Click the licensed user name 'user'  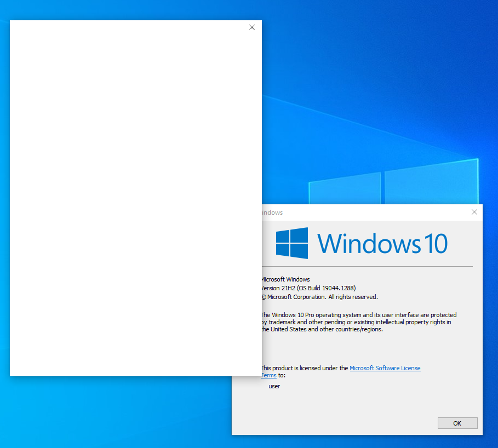[274, 387]
